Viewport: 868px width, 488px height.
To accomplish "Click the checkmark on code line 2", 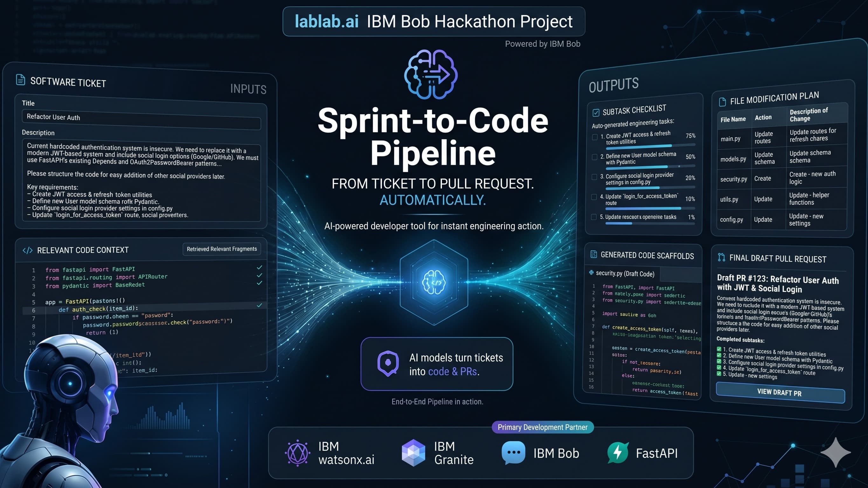I will point(259,275).
